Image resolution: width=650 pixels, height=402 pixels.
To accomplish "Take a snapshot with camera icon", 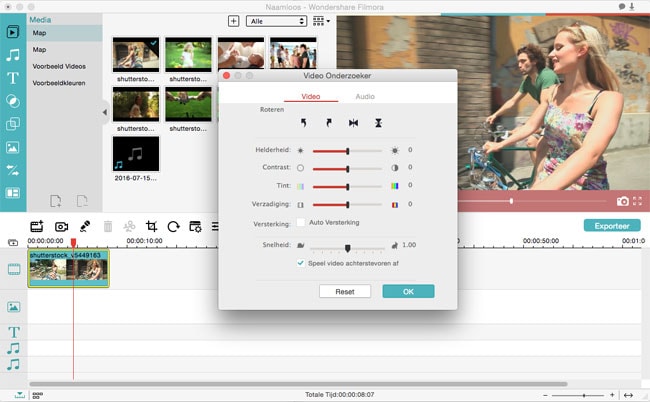I will tap(622, 201).
